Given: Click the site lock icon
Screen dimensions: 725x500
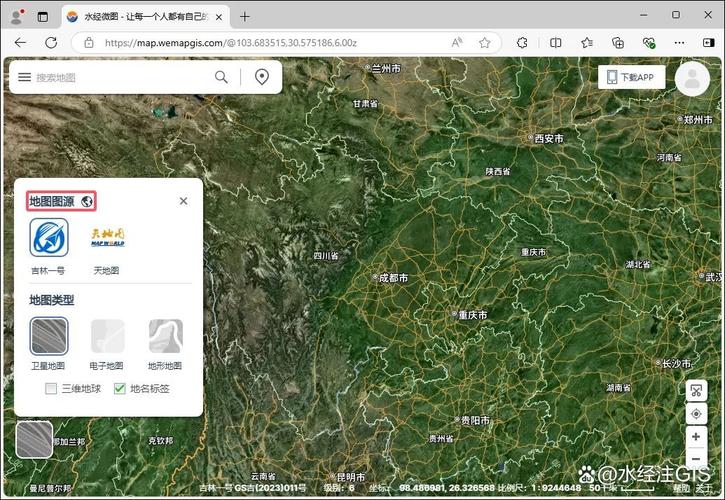Looking at the screenshot, I should [x=89, y=43].
